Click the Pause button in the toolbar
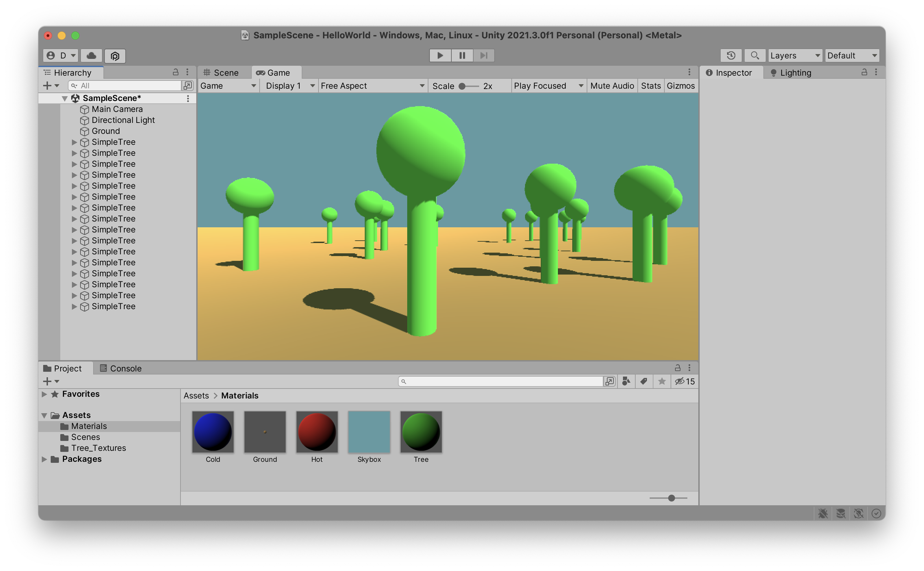 pyautogui.click(x=462, y=55)
